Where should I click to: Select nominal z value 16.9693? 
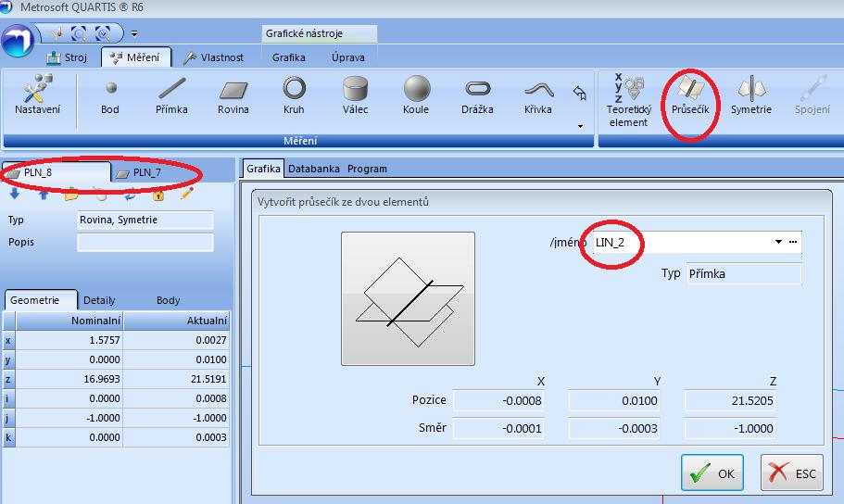click(69, 379)
